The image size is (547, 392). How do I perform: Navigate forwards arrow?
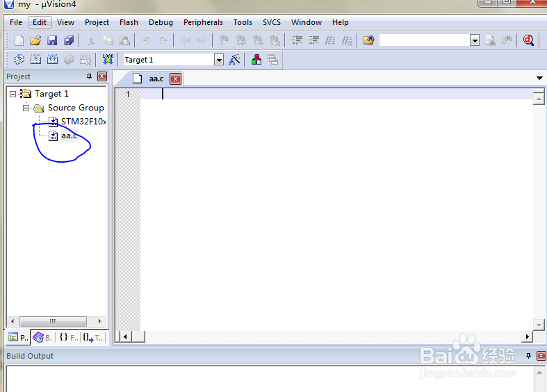[202, 40]
